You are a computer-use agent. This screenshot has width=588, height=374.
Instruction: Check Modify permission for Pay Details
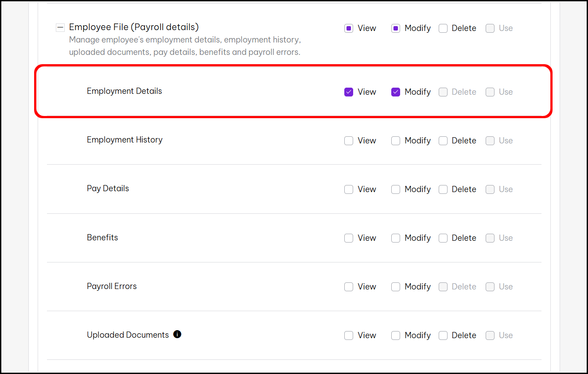[396, 189]
